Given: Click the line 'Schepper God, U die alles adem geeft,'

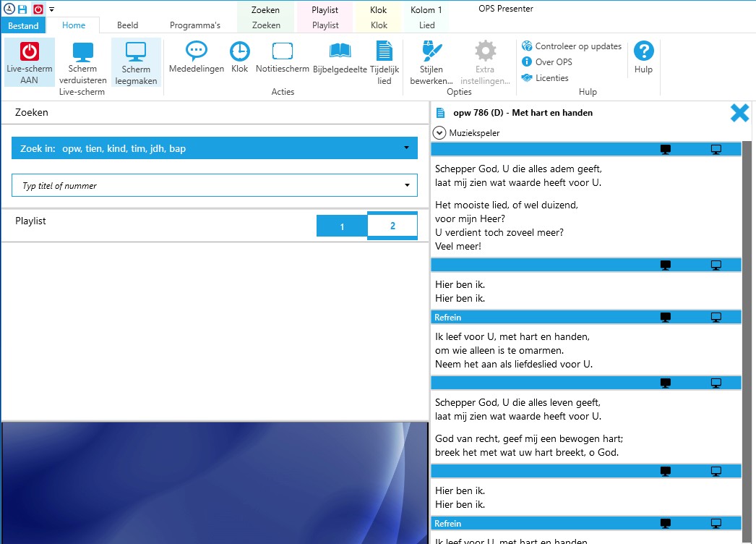Looking at the screenshot, I should click(x=518, y=169).
